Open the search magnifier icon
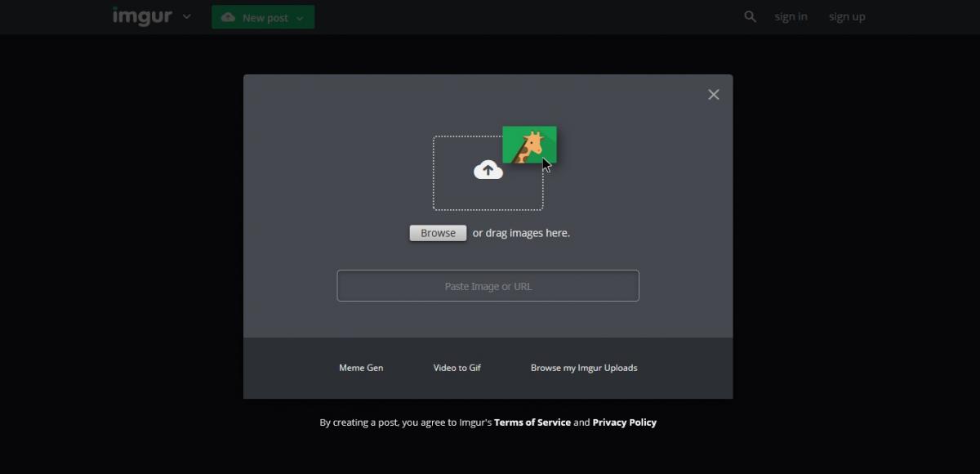Viewport: 980px width, 474px height. click(x=750, y=16)
